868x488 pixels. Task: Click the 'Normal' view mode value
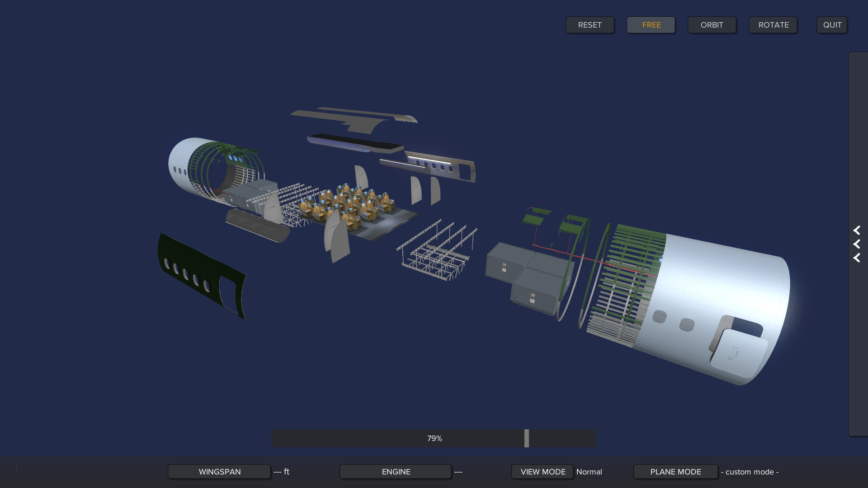coord(589,472)
